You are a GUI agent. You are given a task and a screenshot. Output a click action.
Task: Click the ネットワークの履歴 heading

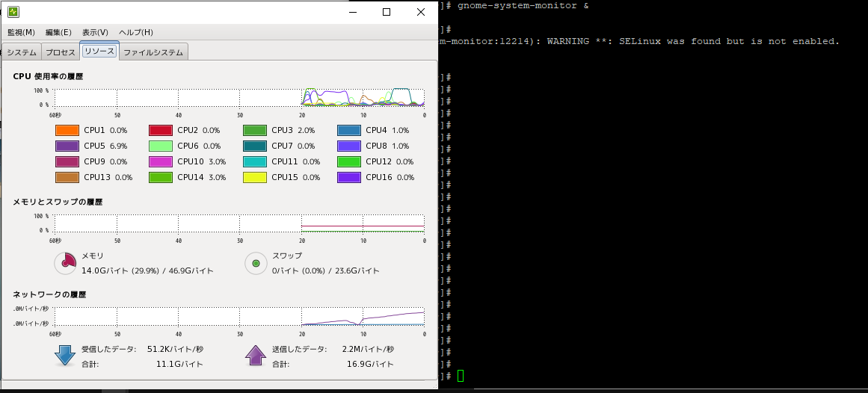tap(49, 294)
